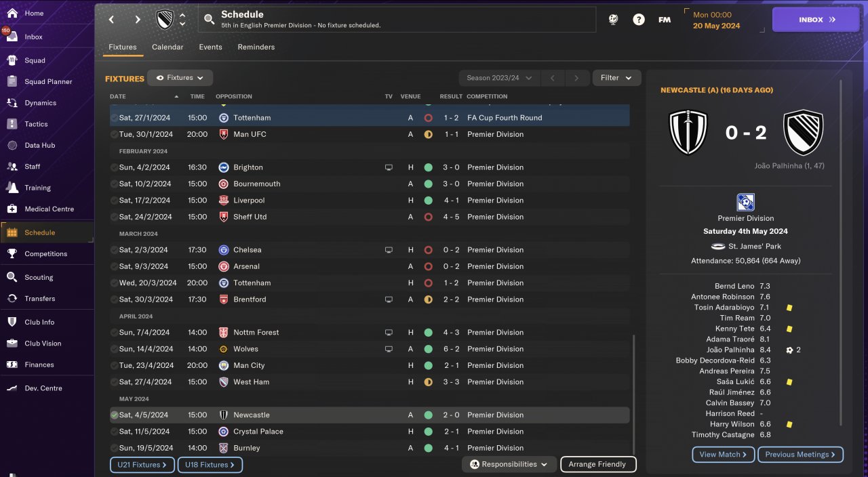The image size is (868, 477).
Task: Toggle selection circle for Liverpool fixture
Action: click(114, 201)
